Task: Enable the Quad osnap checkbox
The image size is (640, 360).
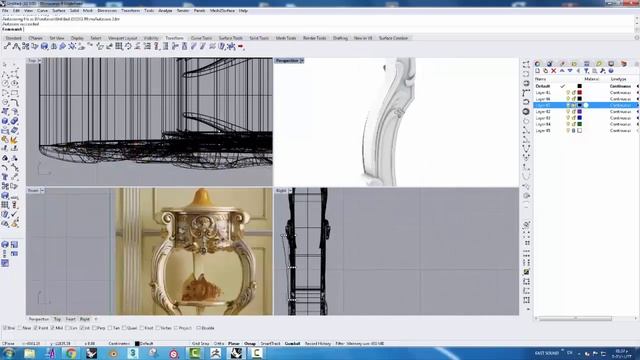Action: [x=124, y=328]
